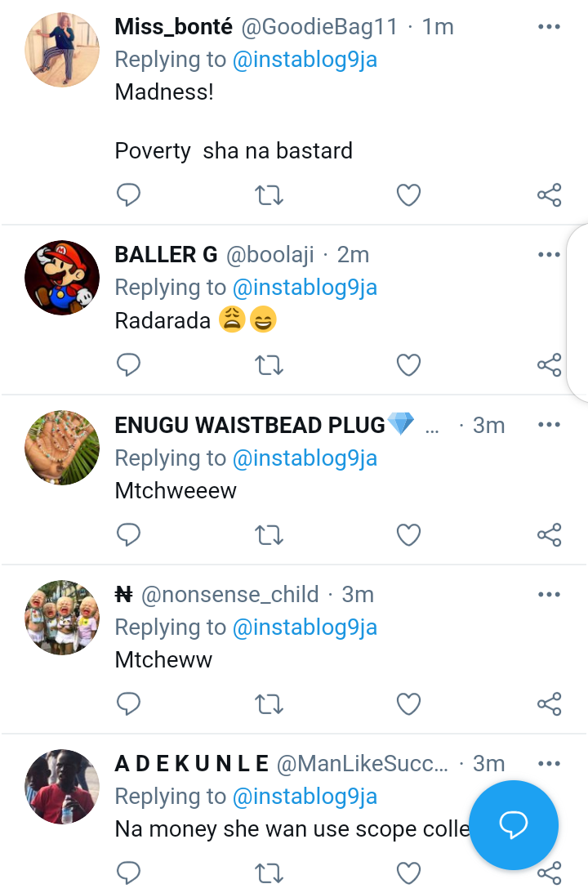Screen dimensions: 588x893
Task: Expand options for ENUGU WAISTBEAD PLUG's tweet
Action: coord(549,425)
